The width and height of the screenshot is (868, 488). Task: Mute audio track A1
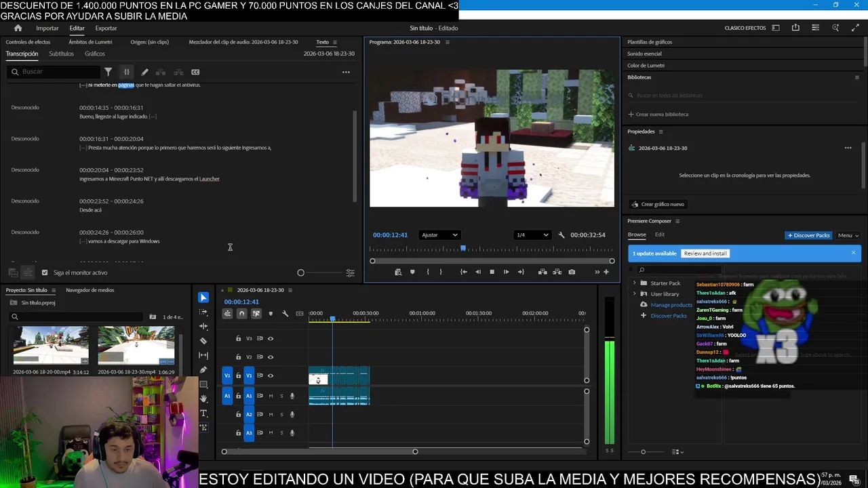click(271, 396)
